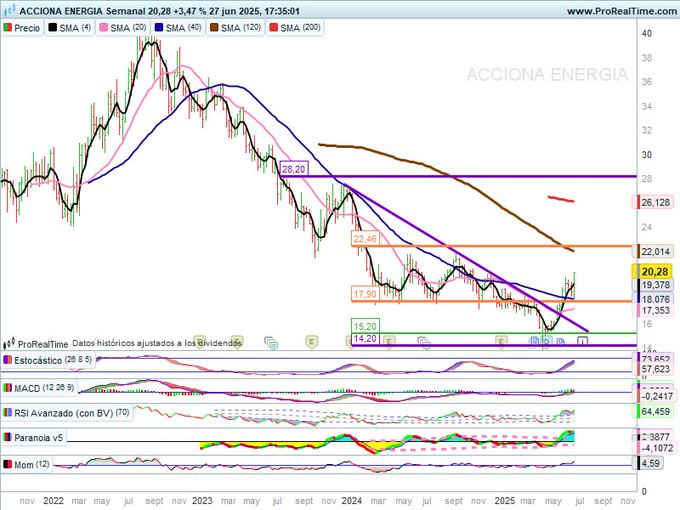Click the boxed info icon near jul 2025
Image resolution: width=680 pixels, height=510 pixels.
(583, 341)
